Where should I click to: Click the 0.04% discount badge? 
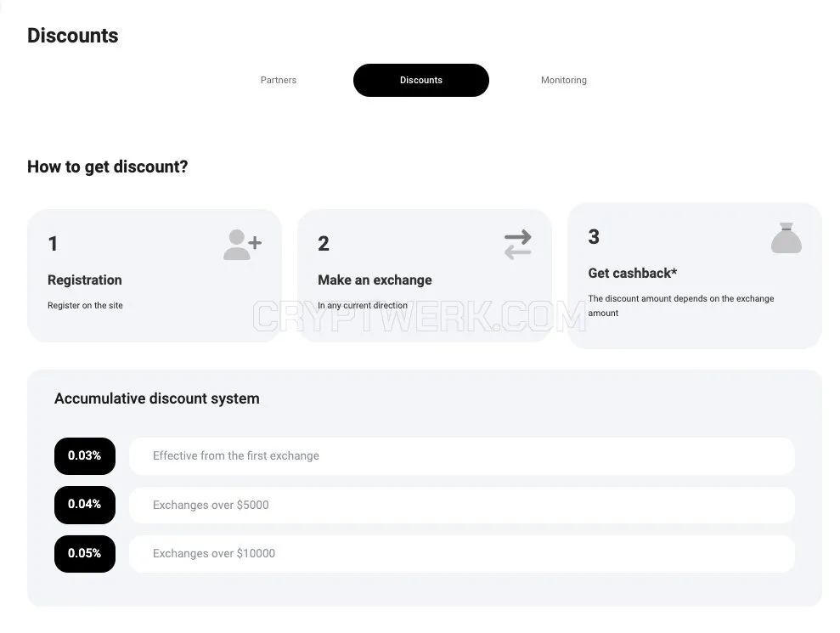coord(85,505)
